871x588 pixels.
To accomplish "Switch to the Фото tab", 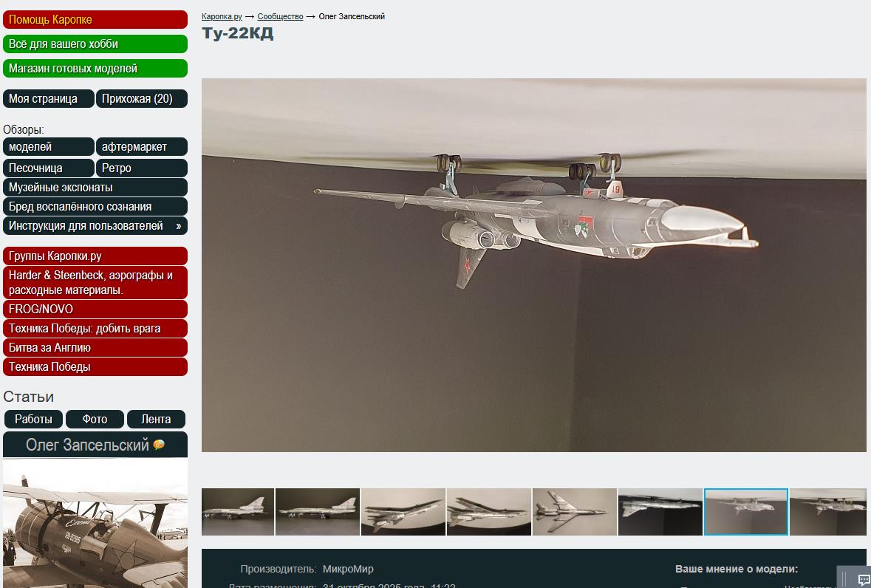I will click(x=95, y=419).
